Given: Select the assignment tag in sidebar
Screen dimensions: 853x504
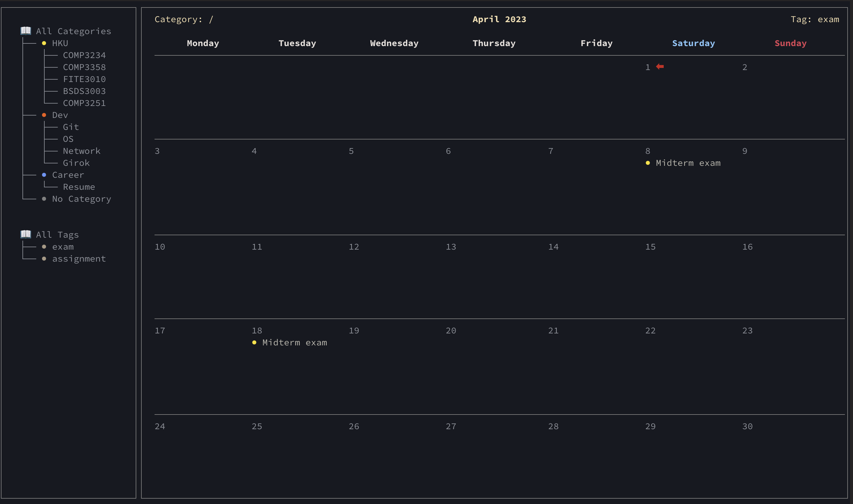Looking at the screenshot, I should (x=79, y=259).
